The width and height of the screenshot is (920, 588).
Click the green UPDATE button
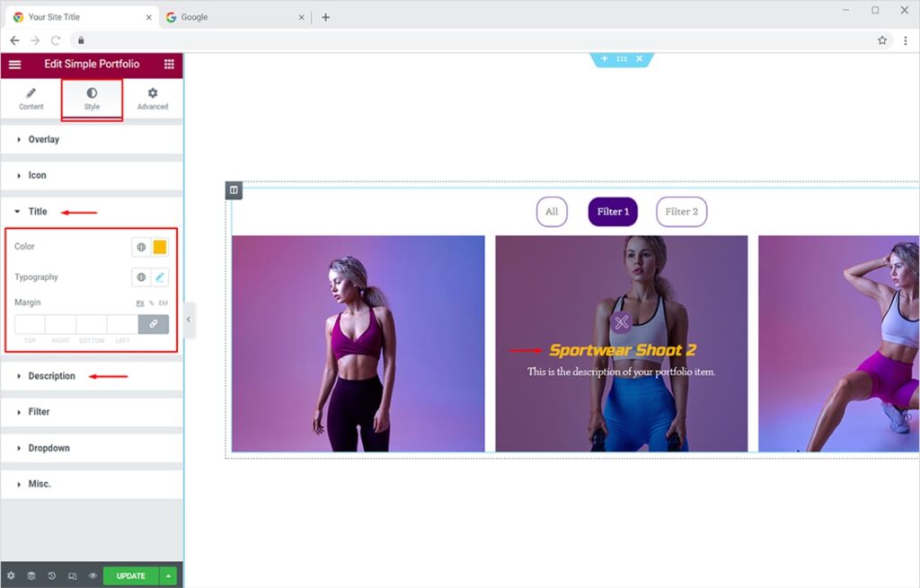(x=130, y=575)
